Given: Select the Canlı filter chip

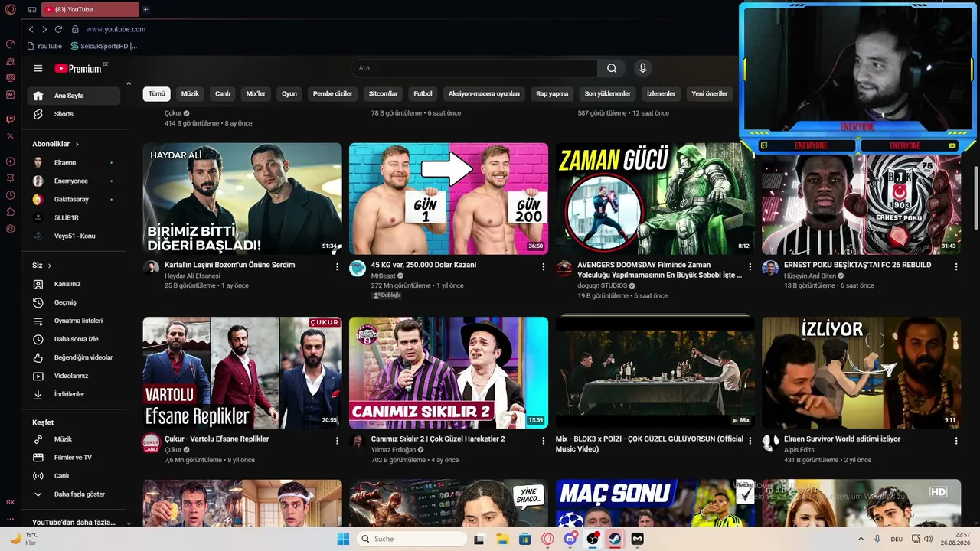Looking at the screenshot, I should 223,94.
